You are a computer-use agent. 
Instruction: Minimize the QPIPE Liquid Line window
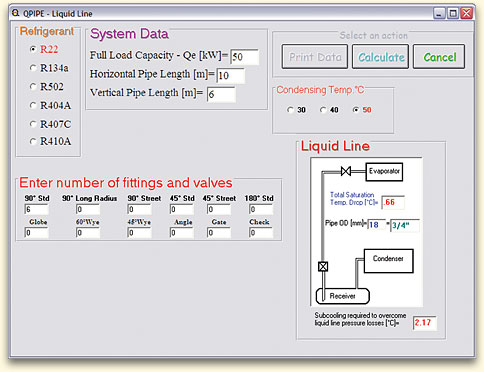point(439,13)
